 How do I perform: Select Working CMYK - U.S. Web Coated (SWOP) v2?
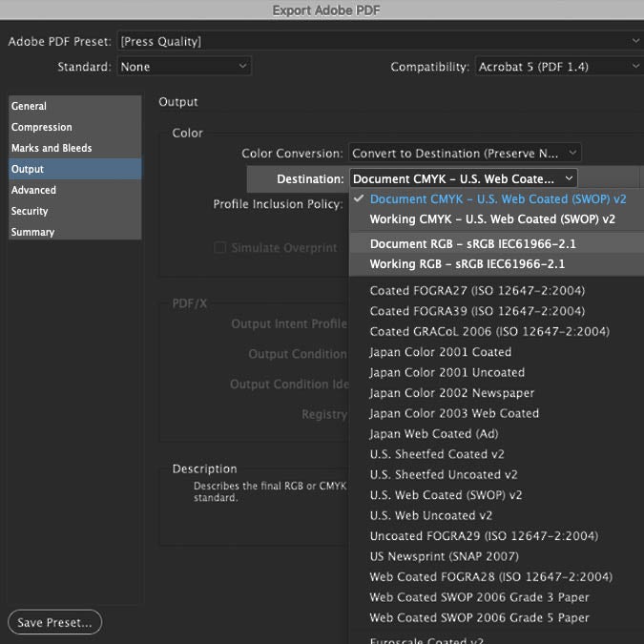pos(492,218)
